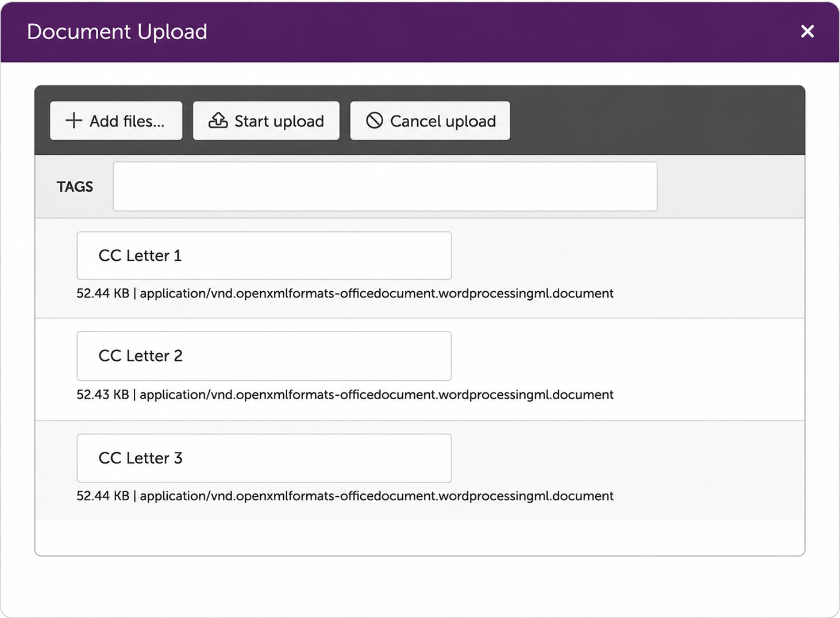Screen dimensions: 840x618
Task: Focus the TAGS input field
Action: click(385, 187)
